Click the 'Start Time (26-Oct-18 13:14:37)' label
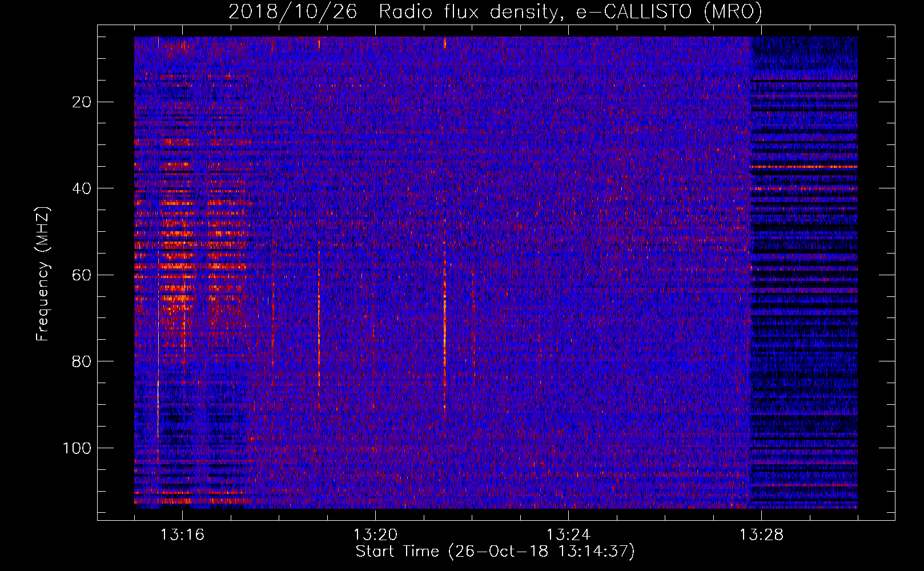 tap(495, 552)
